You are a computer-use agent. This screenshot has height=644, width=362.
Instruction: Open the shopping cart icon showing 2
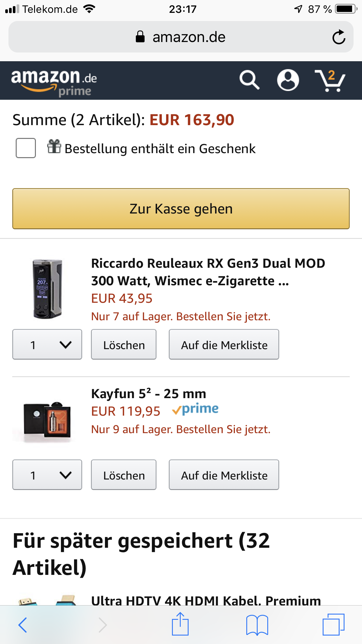[x=330, y=80]
